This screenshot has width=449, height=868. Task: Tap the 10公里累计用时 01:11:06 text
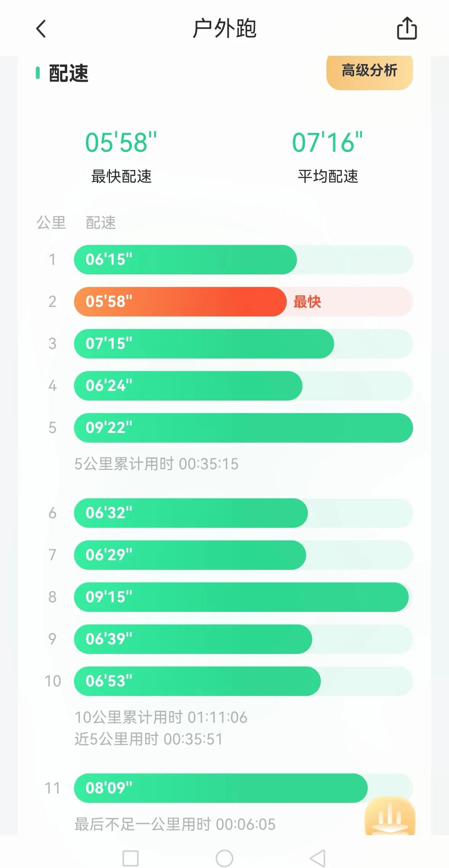161,717
